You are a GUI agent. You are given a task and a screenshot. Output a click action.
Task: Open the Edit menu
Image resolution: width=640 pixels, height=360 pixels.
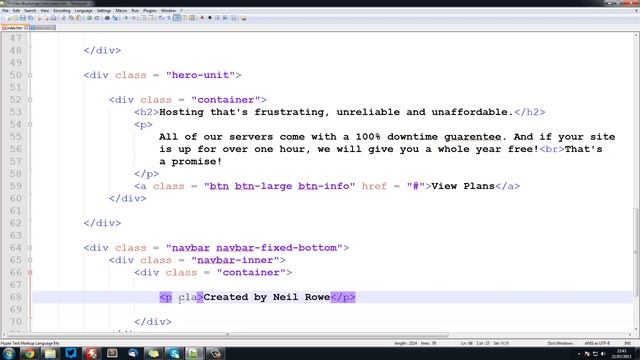click(16, 11)
